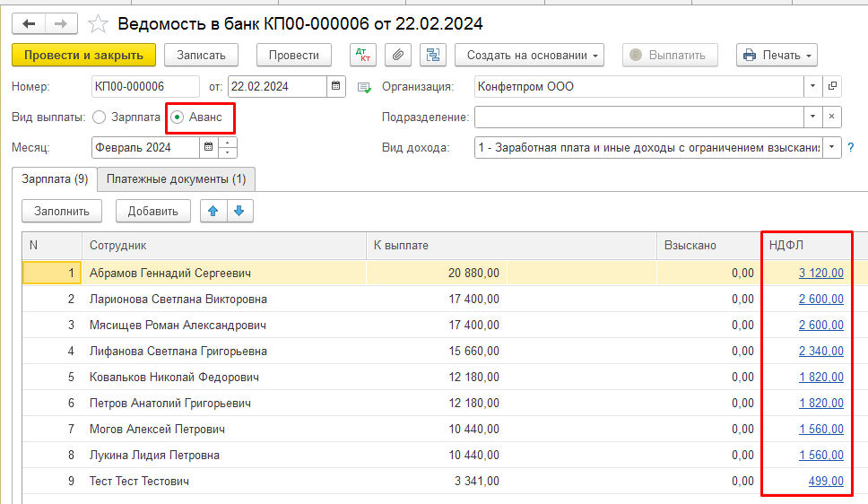This screenshot has height=504, width=868.
Task: Select the Зарплата payment type
Action: (x=126, y=117)
